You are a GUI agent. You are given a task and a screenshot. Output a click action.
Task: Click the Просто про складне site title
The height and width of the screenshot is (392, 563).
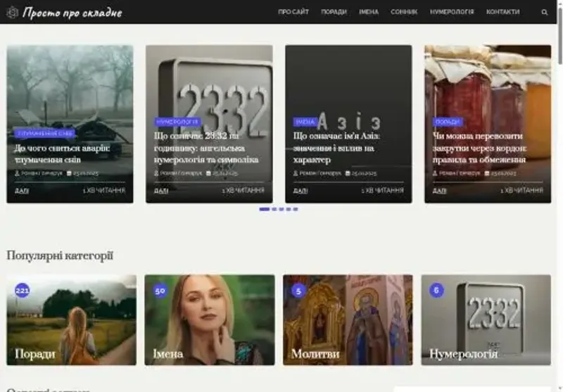72,13
